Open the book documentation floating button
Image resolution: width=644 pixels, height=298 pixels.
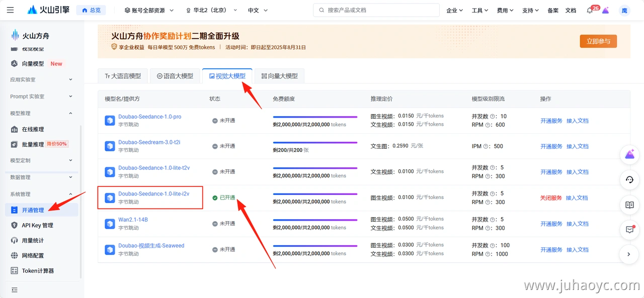[629, 205]
